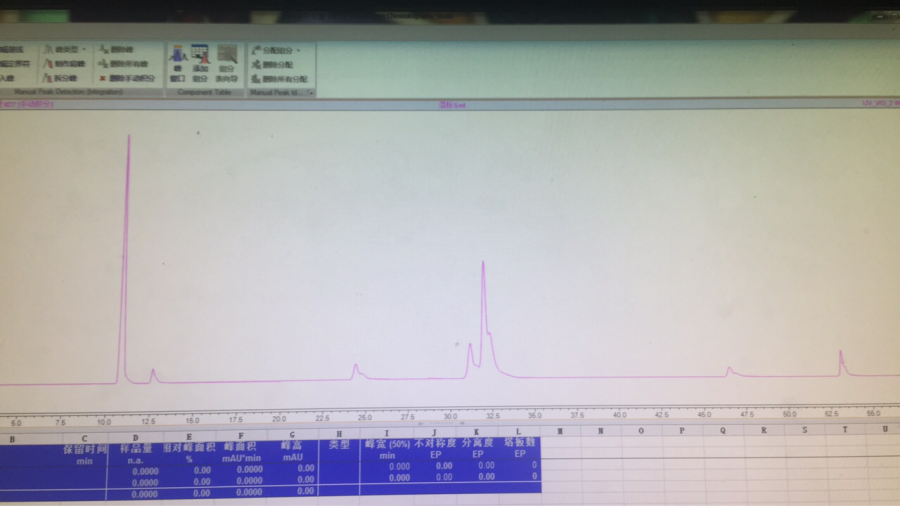Select column E header in results table
The image size is (900, 506).
click(189, 437)
